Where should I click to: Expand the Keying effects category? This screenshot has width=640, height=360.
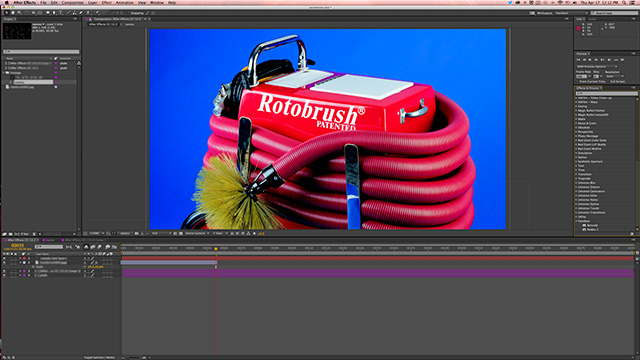[x=576, y=106]
